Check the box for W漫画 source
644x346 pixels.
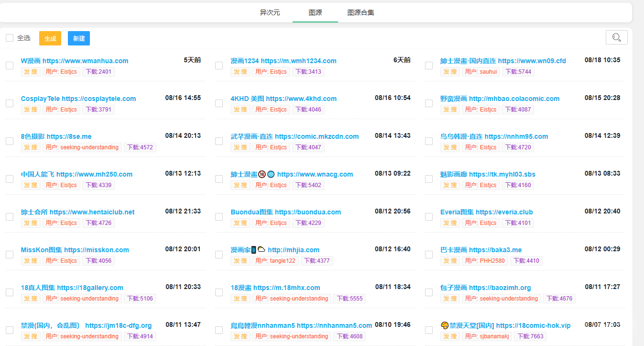coord(10,66)
